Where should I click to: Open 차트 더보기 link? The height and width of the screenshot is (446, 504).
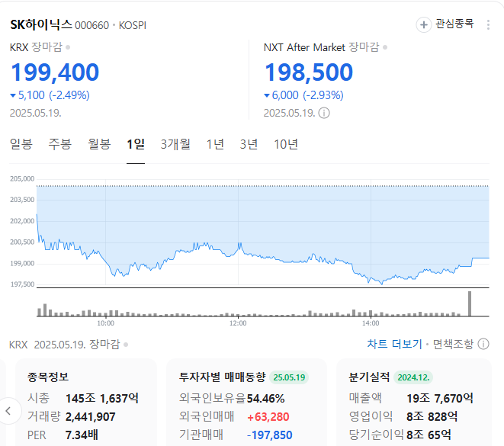click(394, 344)
